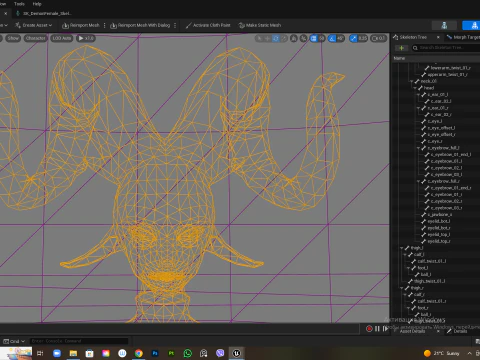Collapse the thigh_l bone node
The height and width of the screenshot is (360, 480).
pos(402,248)
